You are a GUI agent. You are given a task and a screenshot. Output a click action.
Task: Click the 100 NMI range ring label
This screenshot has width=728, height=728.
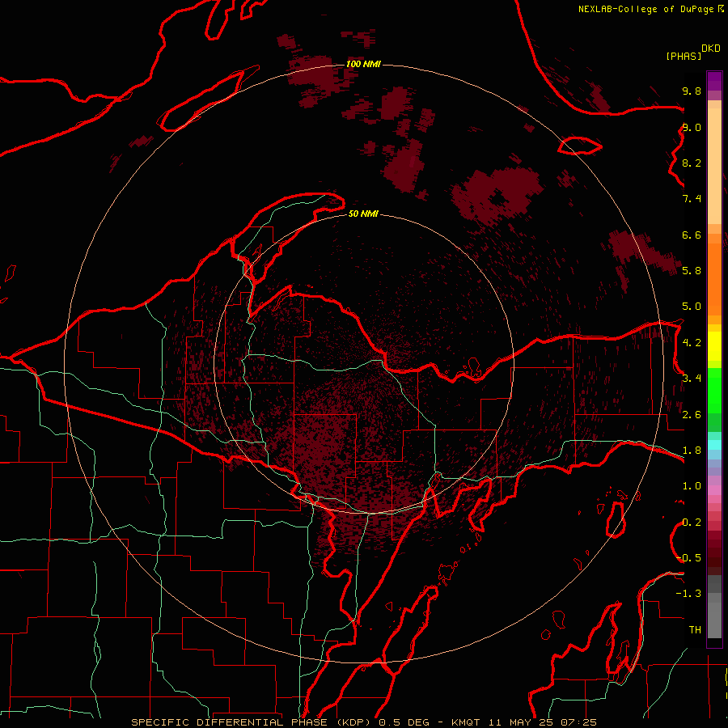coord(363,64)
